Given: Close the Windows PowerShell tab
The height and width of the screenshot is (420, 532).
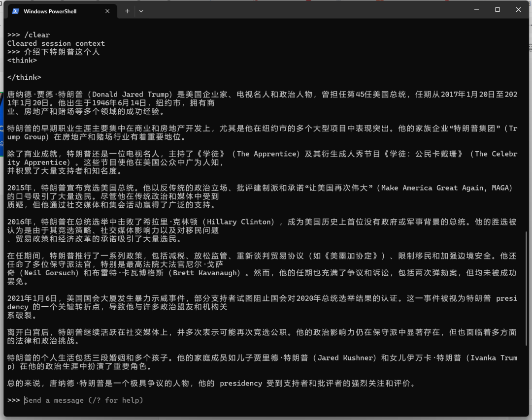Looking at the screenshot, I should 108,11.
